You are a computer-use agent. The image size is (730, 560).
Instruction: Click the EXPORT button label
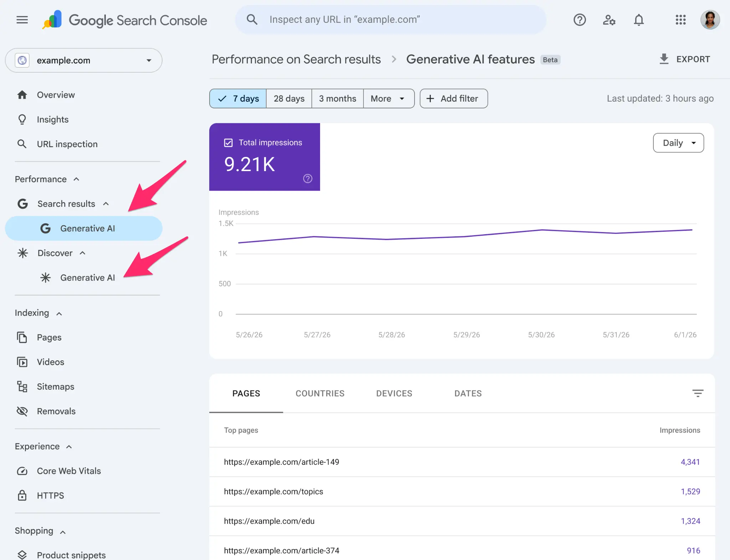(693, 59)
